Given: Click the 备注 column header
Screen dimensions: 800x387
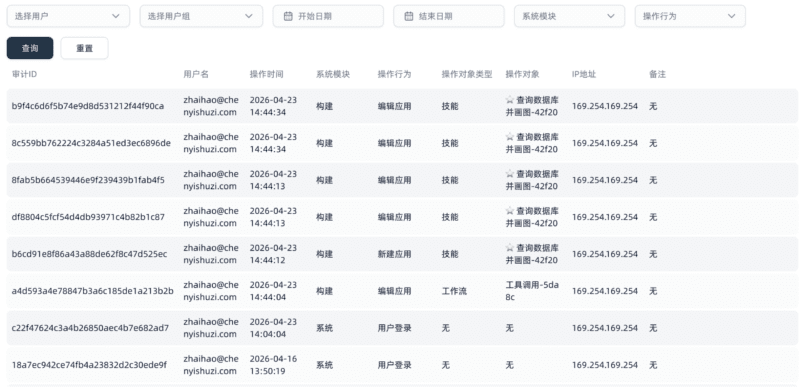Looking at the screenshot, I should [x=657, y=74].
